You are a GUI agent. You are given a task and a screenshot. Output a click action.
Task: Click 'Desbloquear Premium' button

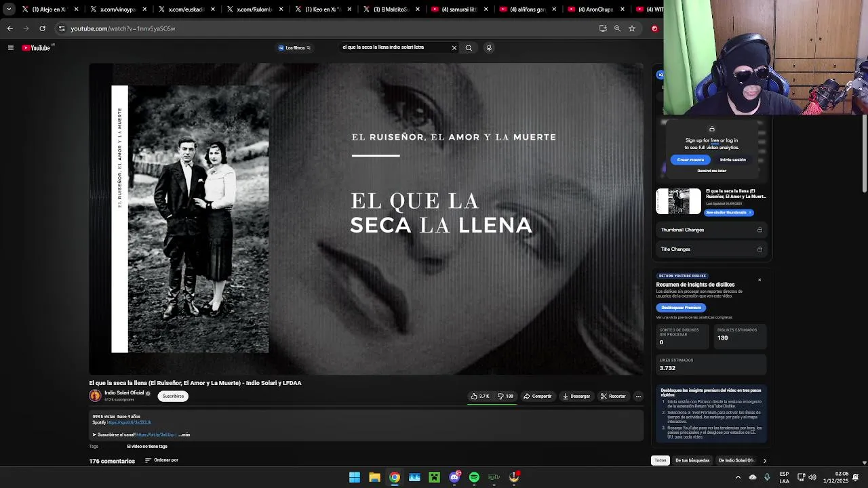click(681, 308)
